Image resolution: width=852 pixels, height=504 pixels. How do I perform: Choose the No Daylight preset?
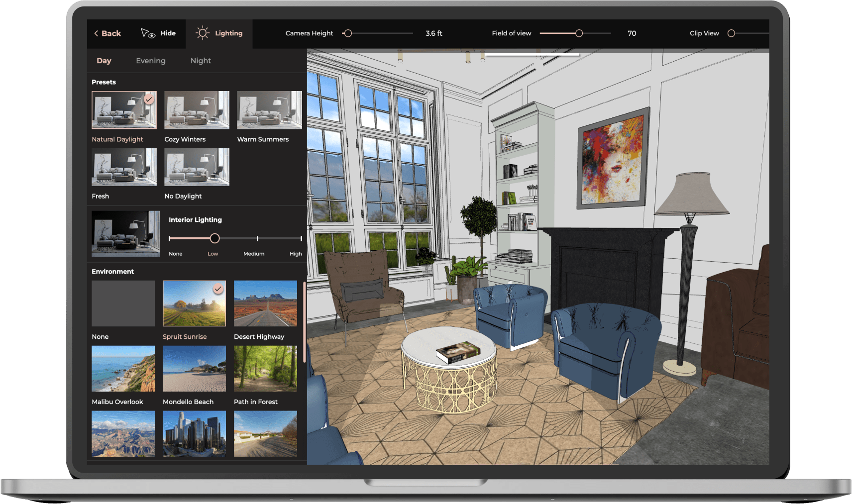pyautogui.click(x=196, y=168)
